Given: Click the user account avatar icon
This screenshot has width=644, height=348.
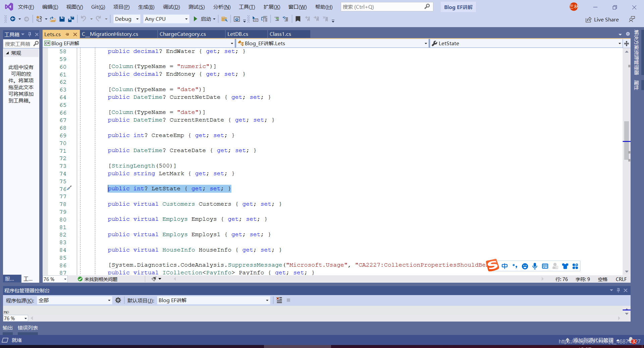Looking at the screenshot, I should 574,7.
